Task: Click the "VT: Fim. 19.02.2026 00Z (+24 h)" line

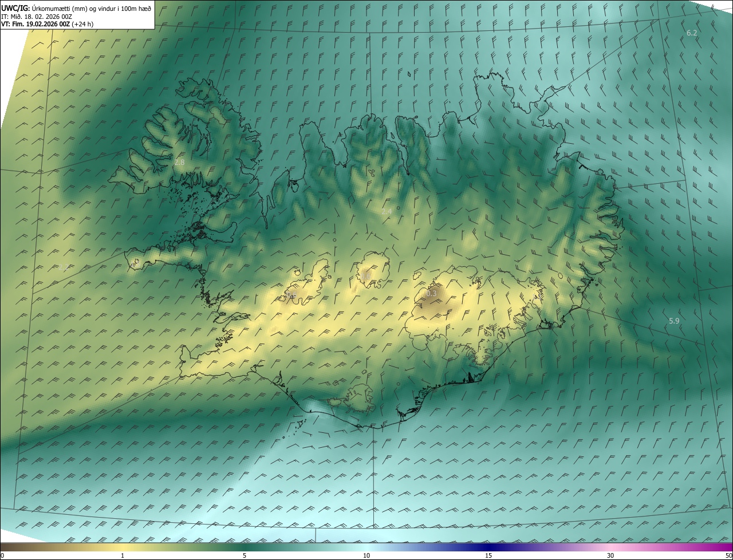Action: click(x=48, y=24)
